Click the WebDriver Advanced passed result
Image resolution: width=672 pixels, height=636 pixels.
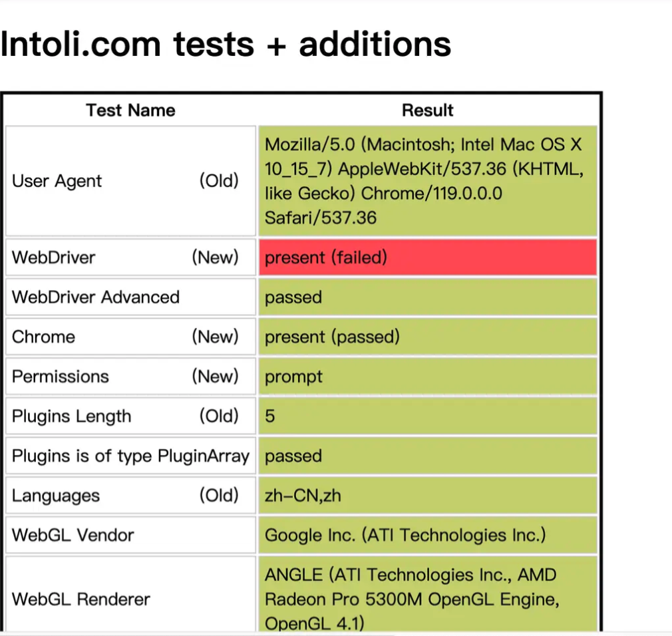click(428, 297)
